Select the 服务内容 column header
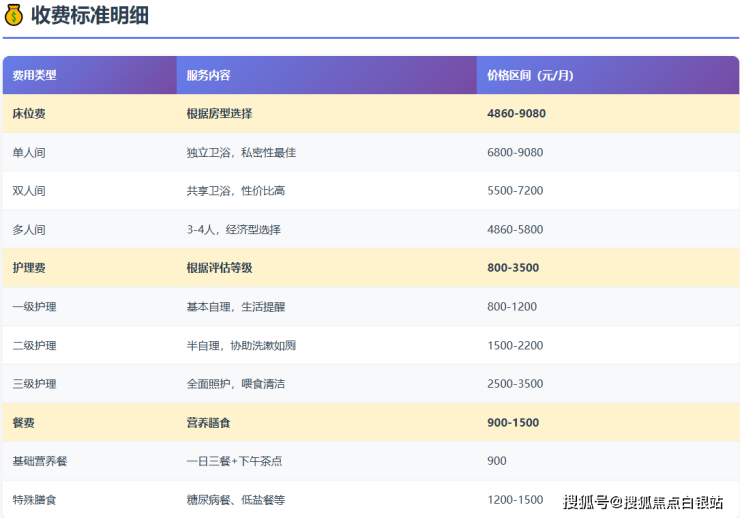The width and height of the screenshot is (740, 518). click(208, 75)
